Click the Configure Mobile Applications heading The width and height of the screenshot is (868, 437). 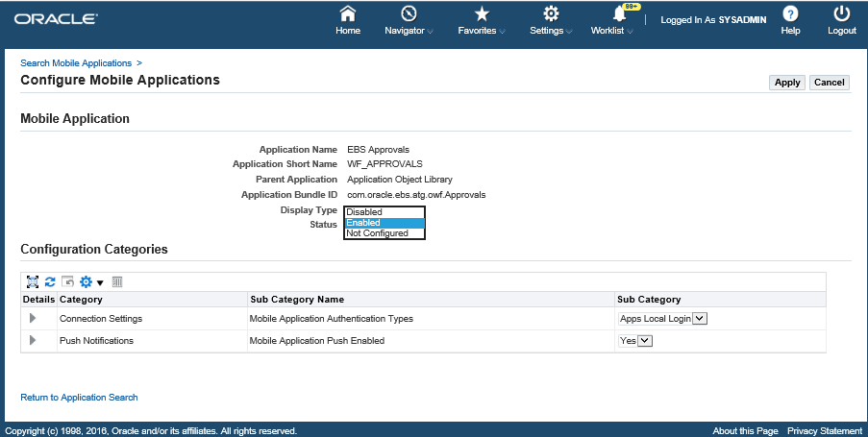(120, 80)
